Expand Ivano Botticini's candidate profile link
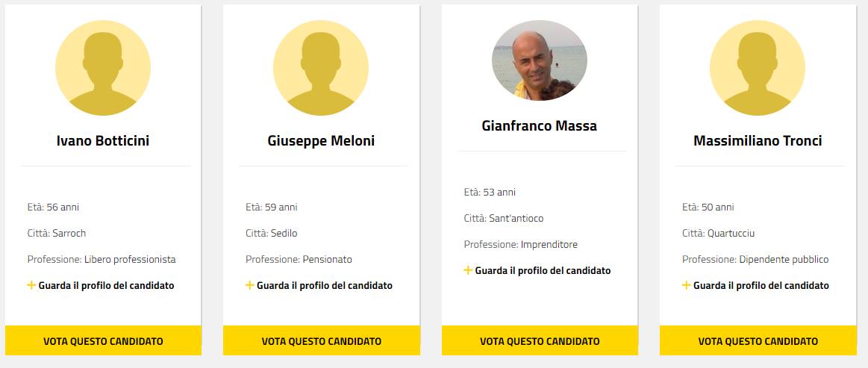868x368 pixels. click(x=106, y=286)
